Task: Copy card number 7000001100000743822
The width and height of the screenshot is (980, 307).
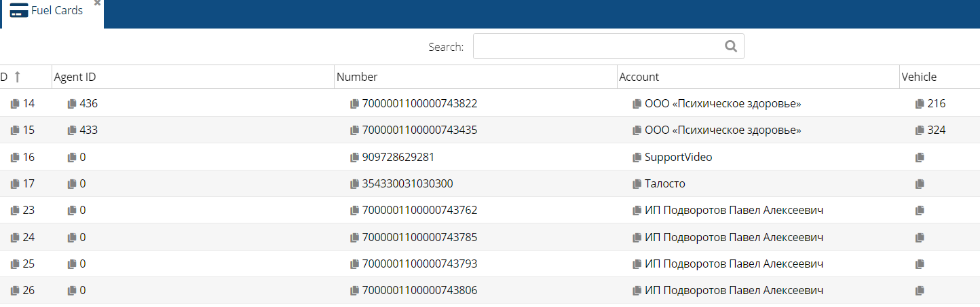Action: tap(354, 104)
